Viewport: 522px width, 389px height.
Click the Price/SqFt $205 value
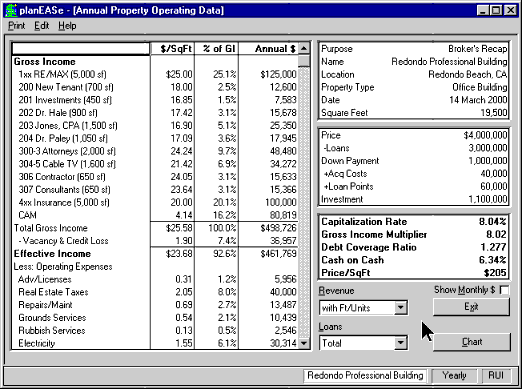(x=495, y=273)
